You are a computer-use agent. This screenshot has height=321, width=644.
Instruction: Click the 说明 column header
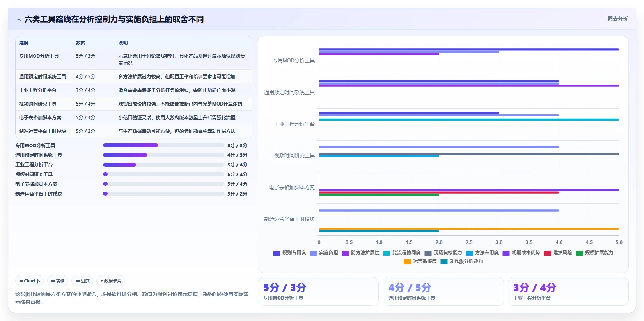(x=123, y=43)
